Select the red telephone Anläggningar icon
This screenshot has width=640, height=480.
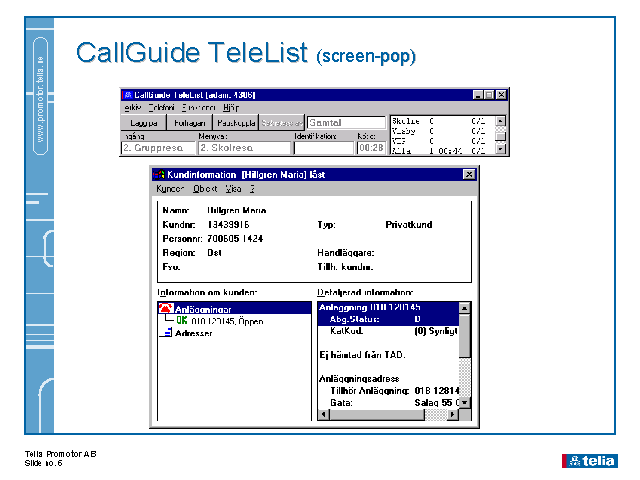(166, 308)
